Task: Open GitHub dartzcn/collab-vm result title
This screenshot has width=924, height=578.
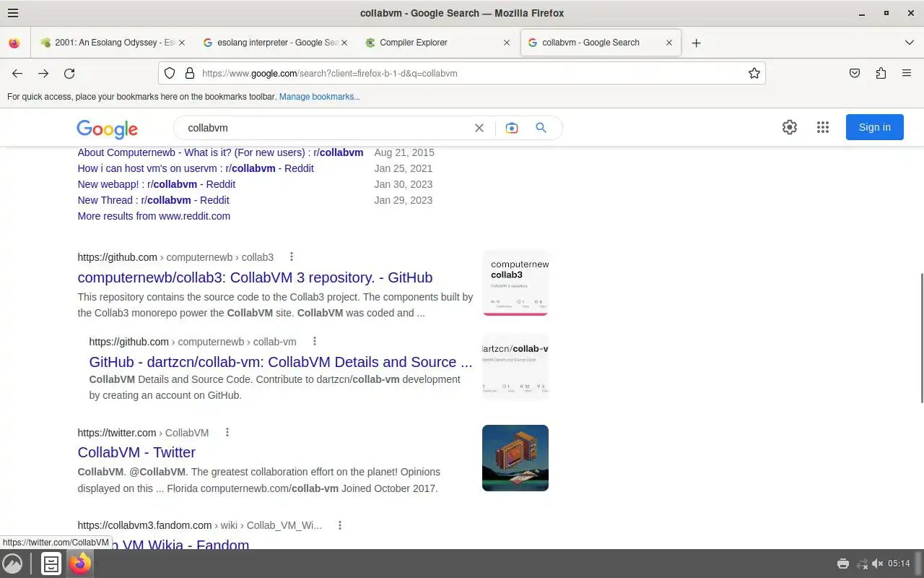Action: click(x=281, y=362)
